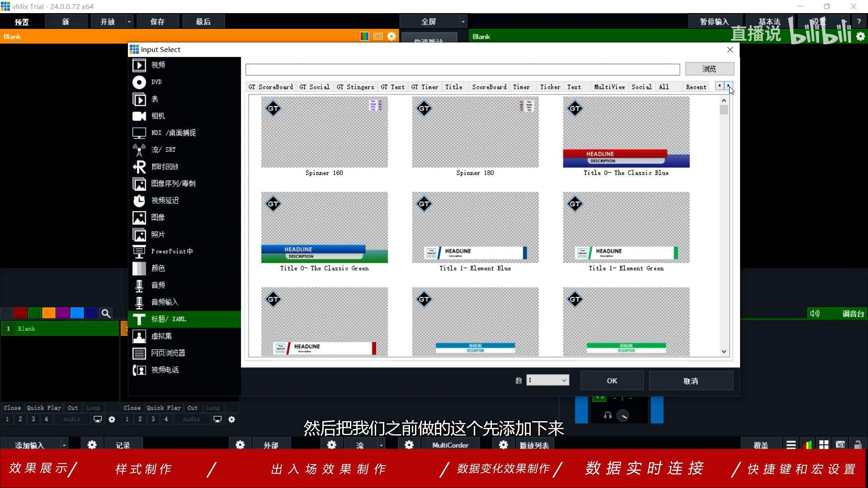This screenshot has height=488, width=868.
Task: Open the Recent templates tab
Action: pos(696,87)
